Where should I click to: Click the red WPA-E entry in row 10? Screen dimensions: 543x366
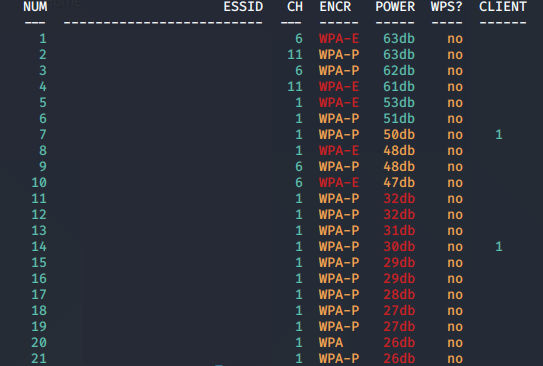[339, 182]
